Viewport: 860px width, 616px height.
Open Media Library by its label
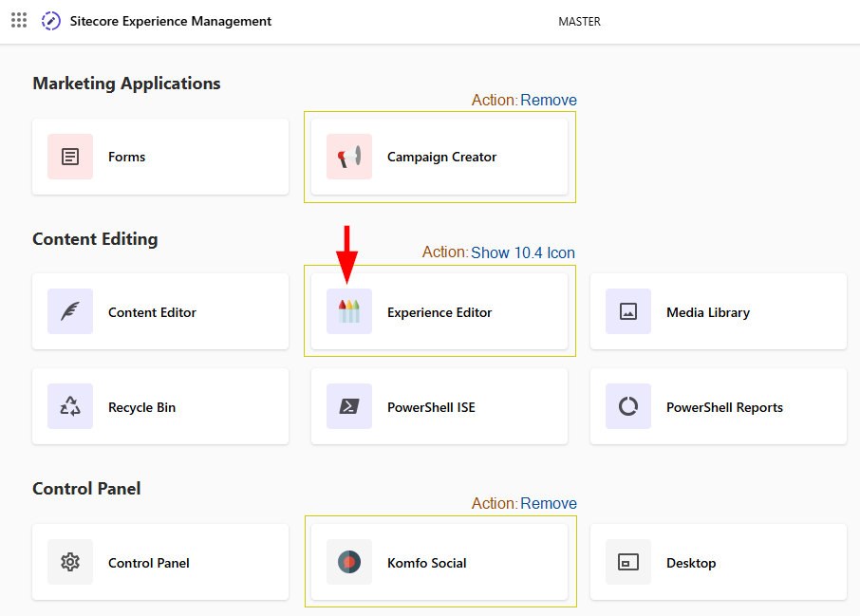(x=708, y=312)
